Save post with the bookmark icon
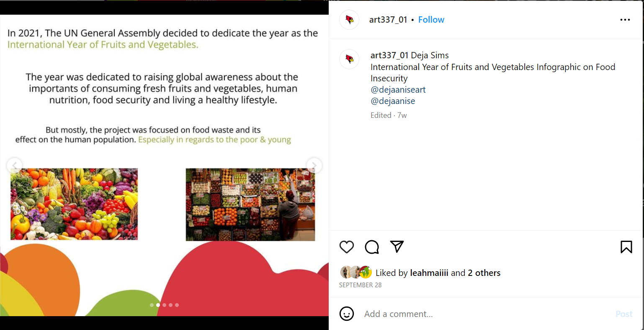The image size is (644, 330). [626, 247]
